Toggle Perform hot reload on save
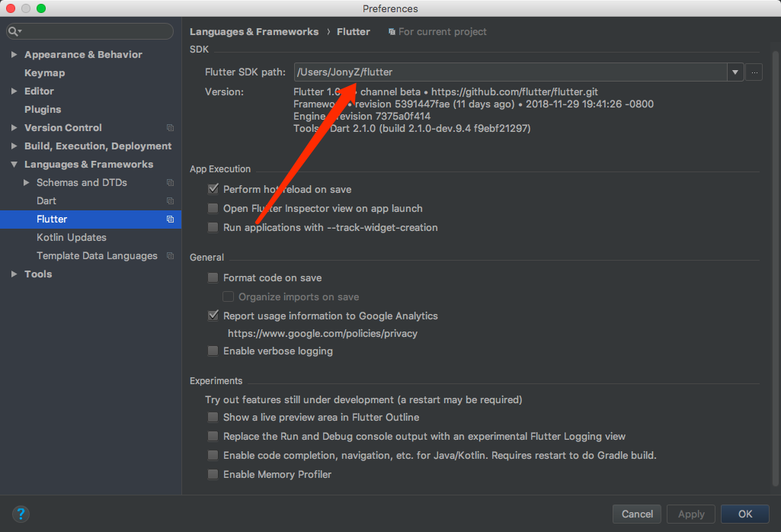 [213, 189]
